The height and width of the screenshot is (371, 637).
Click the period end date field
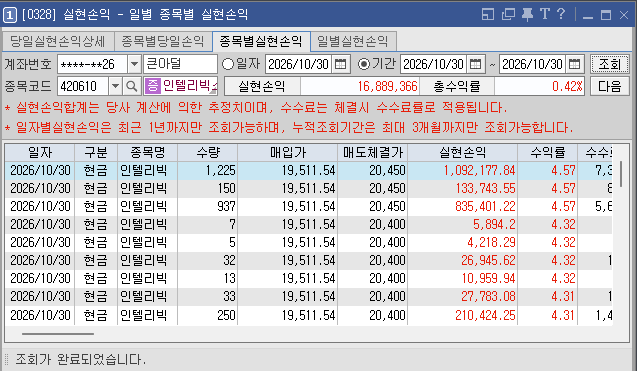[x=533, y=64]
